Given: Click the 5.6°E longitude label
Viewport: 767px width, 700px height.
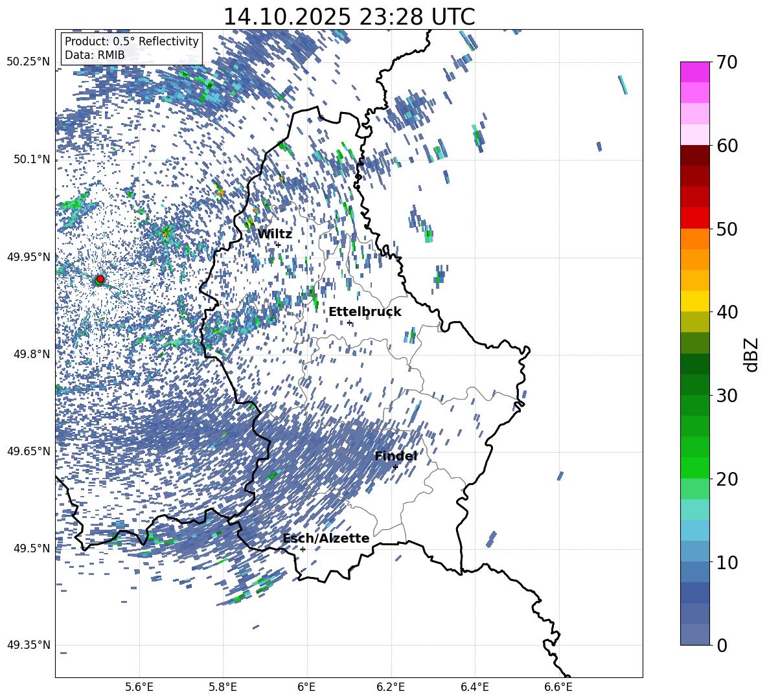Looking at the screenshot, I should point(139,687).
